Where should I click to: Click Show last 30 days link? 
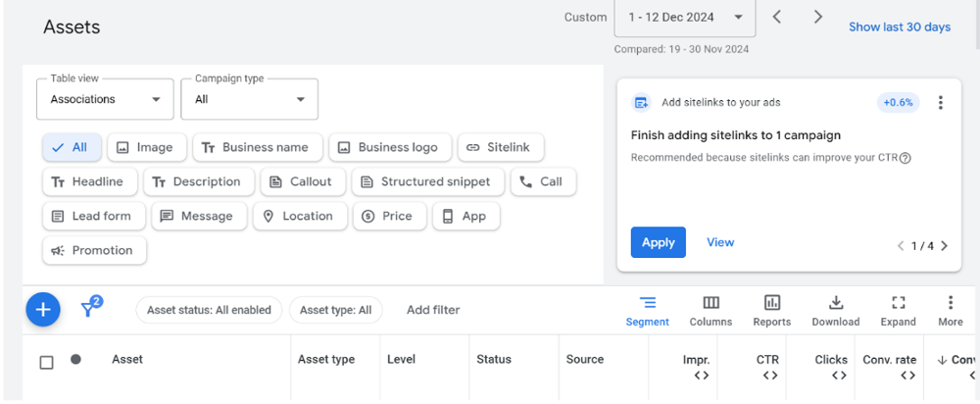[900, 26]
